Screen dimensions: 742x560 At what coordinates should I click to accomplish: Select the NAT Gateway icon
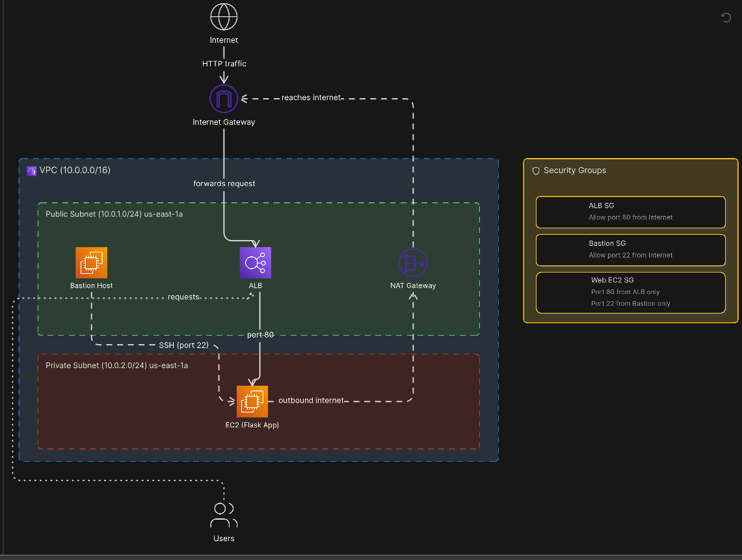[x=413, y=263]
